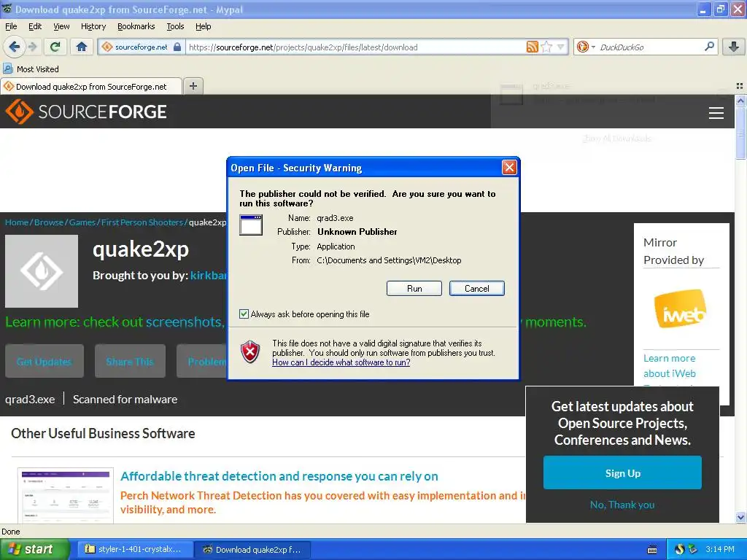
Task: Open the DuckDuckGo search engine selector
Action: (586, 47)
